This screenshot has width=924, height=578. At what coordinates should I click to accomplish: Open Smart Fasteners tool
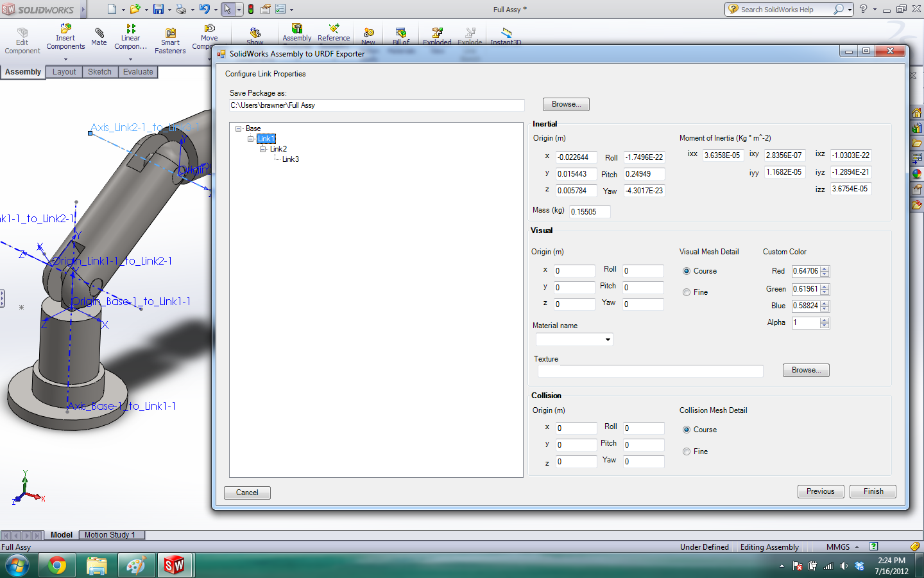point(170,41)
